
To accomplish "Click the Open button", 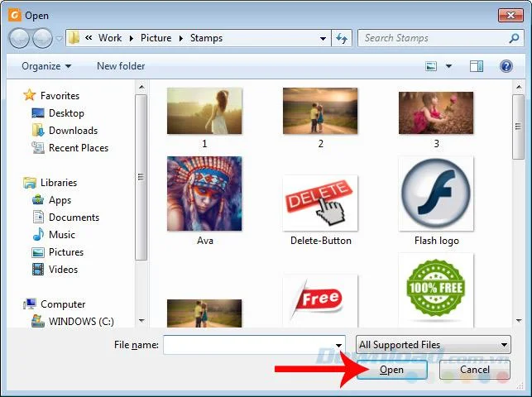I will (392, 370).
